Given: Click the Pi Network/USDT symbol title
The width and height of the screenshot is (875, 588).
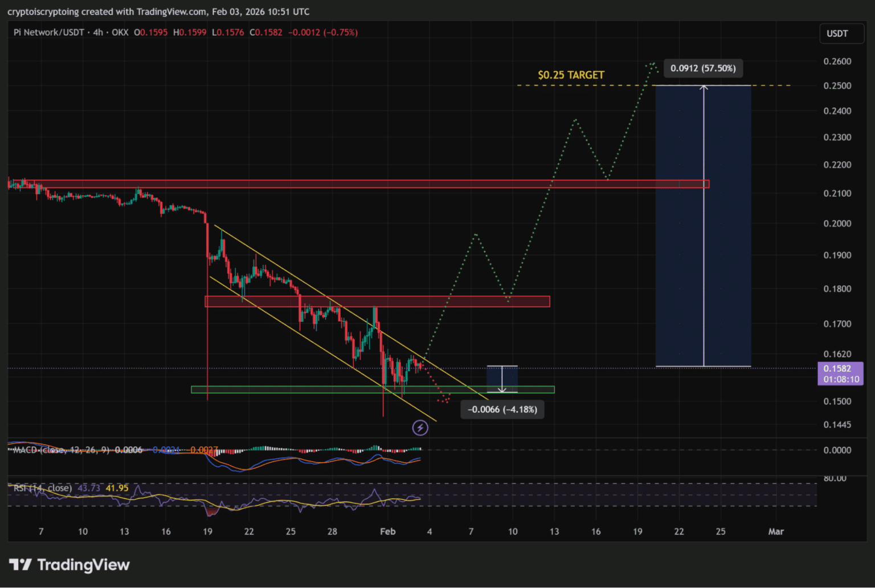Looking at the screenshot, I should [48, 32].
